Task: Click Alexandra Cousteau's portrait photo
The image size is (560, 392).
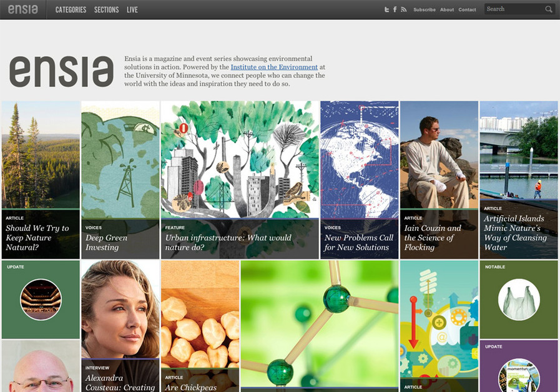Action: pyautogui.click(x=120, y=309)
